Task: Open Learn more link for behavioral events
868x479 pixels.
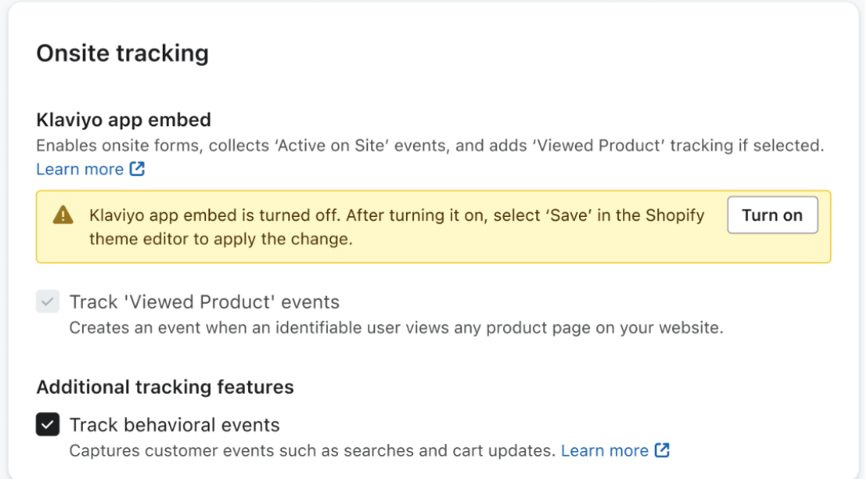Action: (x=604, y=450)
